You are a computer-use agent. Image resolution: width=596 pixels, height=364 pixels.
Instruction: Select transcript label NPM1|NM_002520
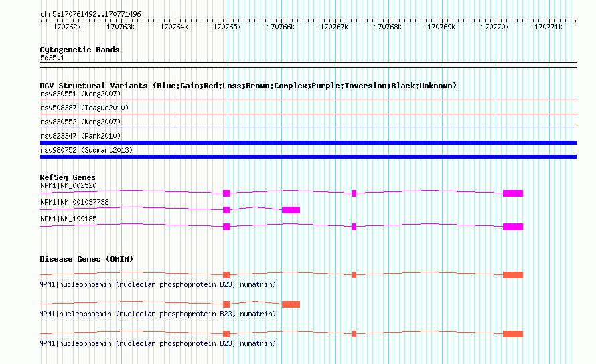(68, 186)
